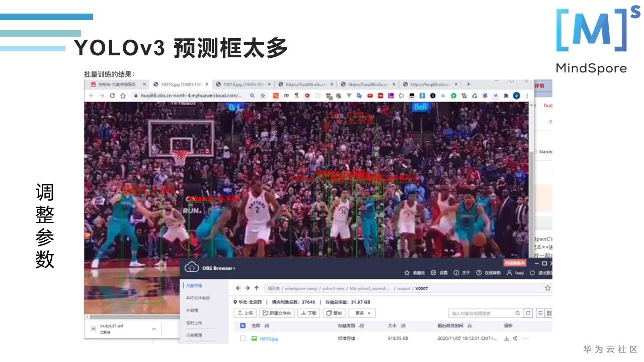
Task: Refresh the object list with the refresh icon
Action: (x=528, y=313)
